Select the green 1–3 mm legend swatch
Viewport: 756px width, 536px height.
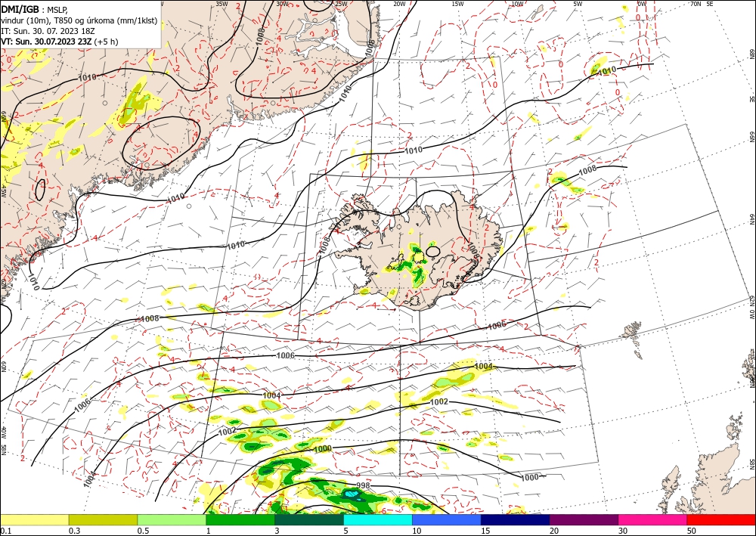(x=240, y=519)
